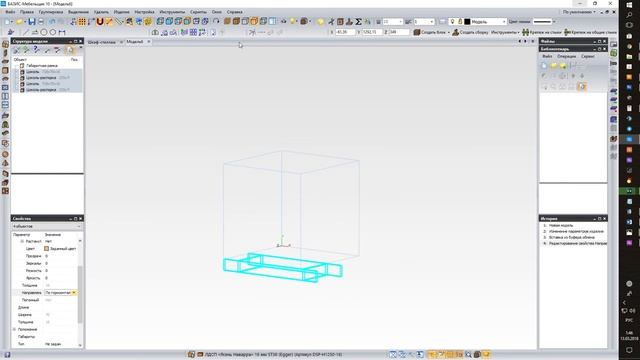Open the 'Операции' menu in library panel
640x360 pixels.
[x=567, y=56]
